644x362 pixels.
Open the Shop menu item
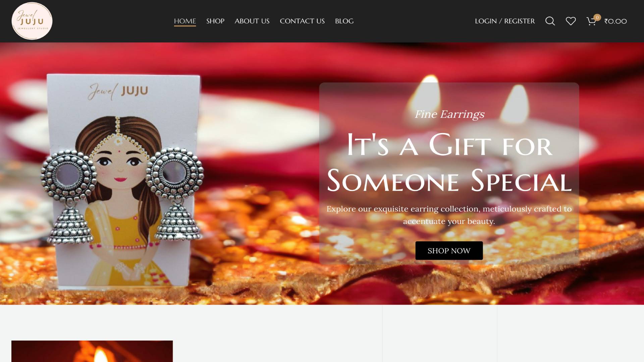(x=215, y=21)
